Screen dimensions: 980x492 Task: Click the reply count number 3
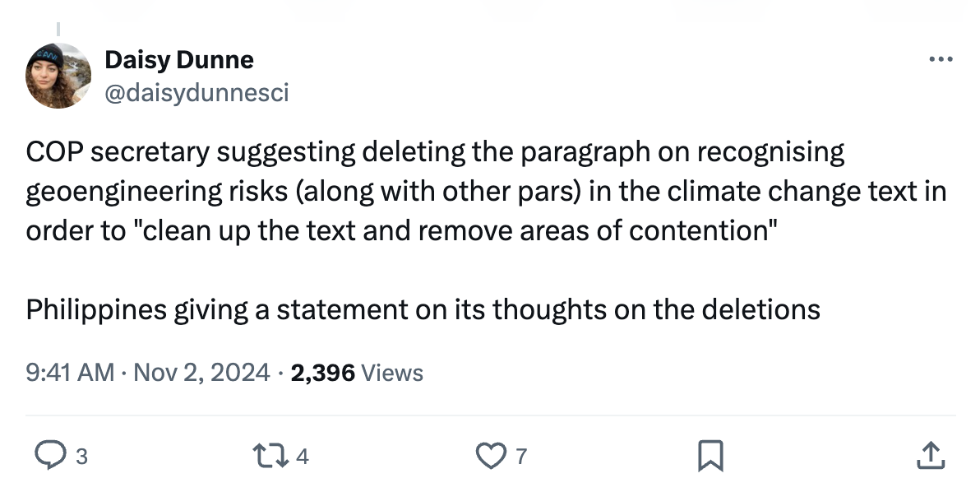(x=81, y=456)
